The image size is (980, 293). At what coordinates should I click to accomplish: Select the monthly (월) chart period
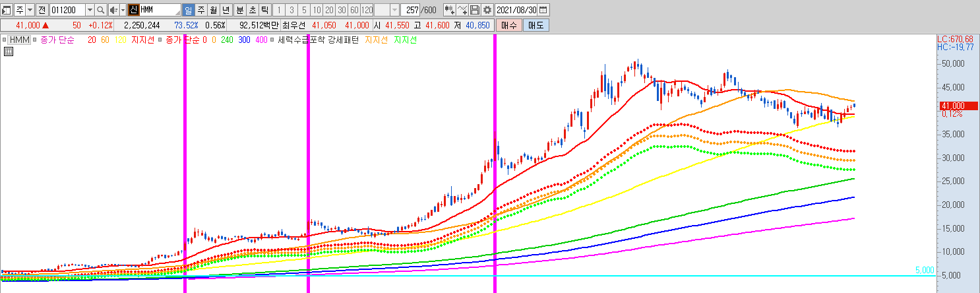point(213,10)
